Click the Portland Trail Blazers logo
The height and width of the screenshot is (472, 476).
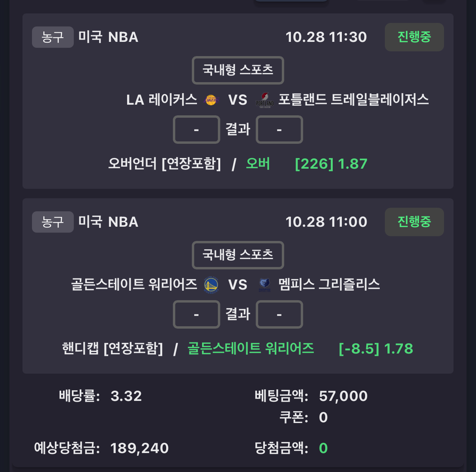coord(264,100)
